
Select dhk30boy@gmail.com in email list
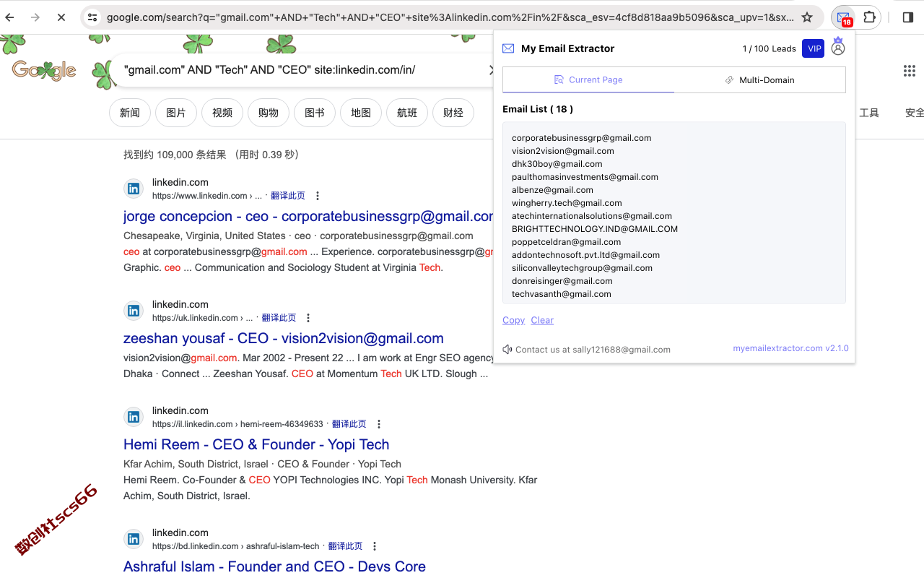557,164
